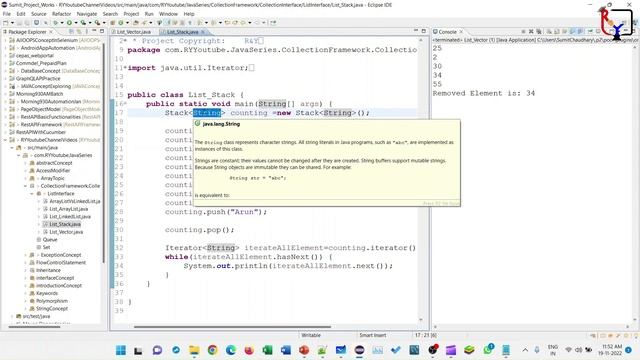
Task: Select the ExceptionConcept package
Action: click(60, 255)
